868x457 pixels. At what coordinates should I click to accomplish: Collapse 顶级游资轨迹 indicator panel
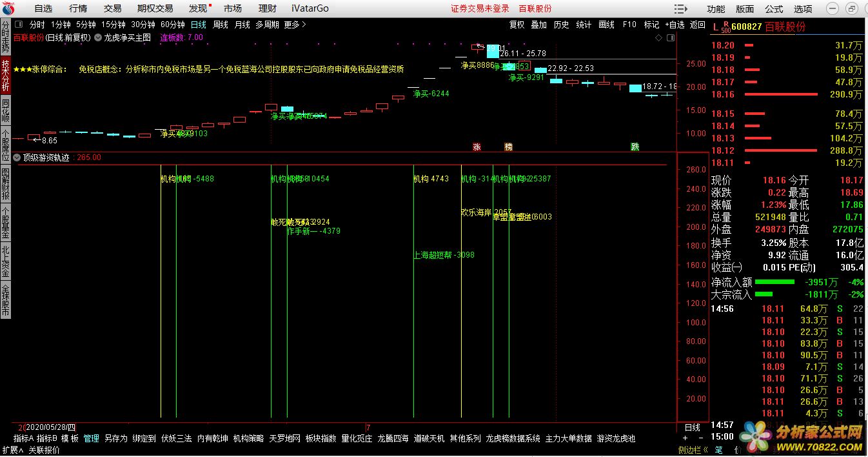tap(17, 157)
